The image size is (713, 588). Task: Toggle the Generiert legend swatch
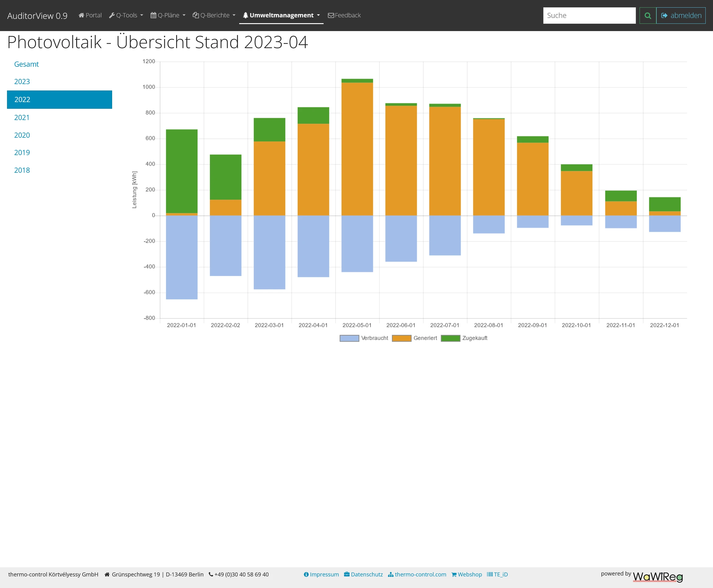(x=401, y=338)
